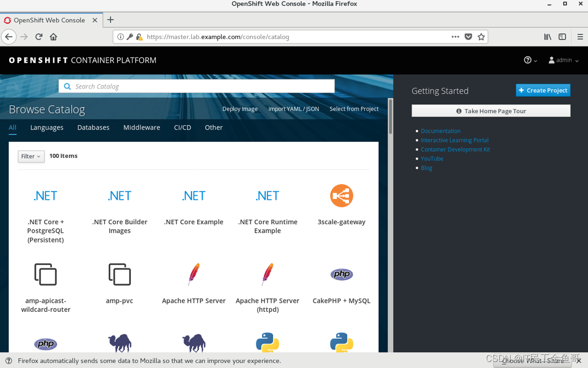
Task: Open the admin user dropdown
Action: pyautogui.click(x=564, y=60)
